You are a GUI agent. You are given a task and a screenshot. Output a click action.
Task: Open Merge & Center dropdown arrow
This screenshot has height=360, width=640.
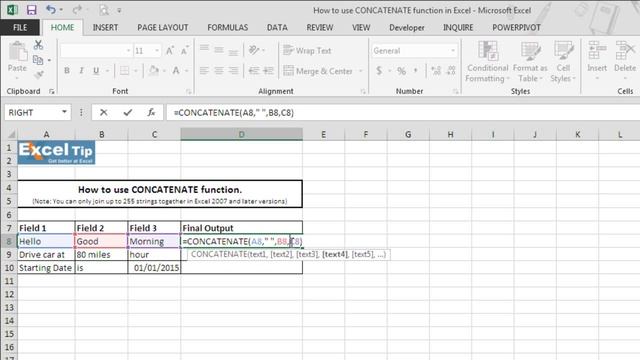click(x=361, y=71)
